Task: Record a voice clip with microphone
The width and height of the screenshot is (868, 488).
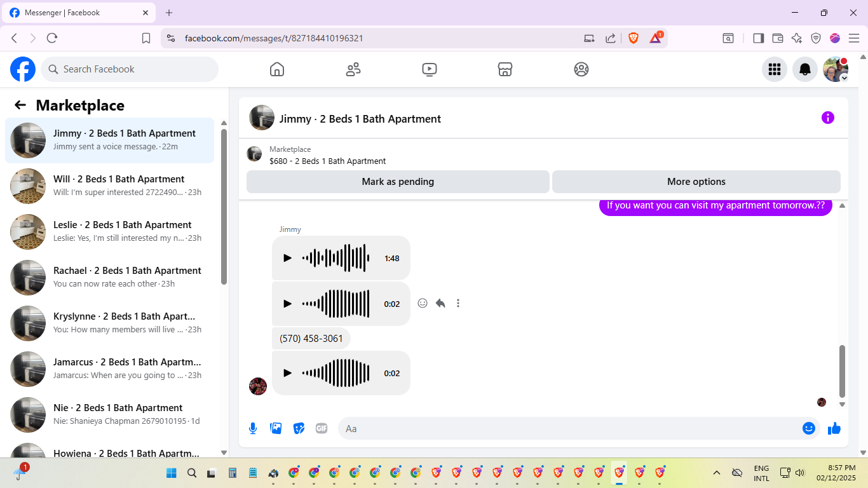Action: (x=253, y=428)
